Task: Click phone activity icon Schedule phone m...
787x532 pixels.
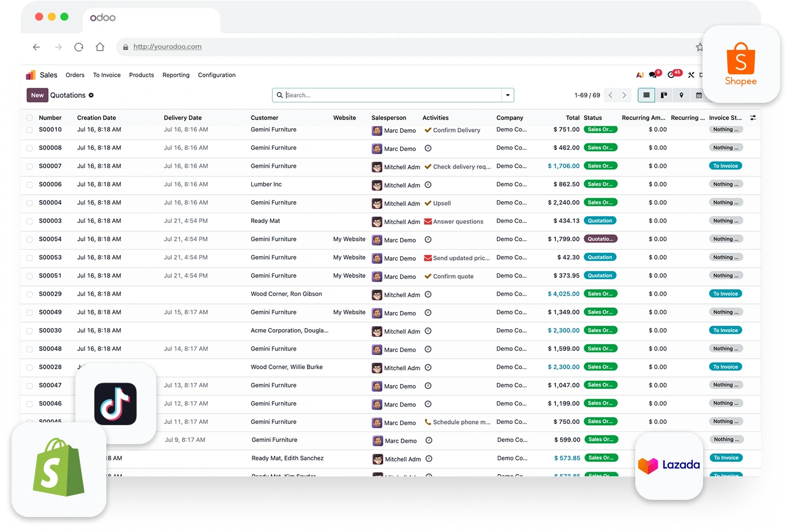Action: pyautogui.click(x=428, y=422)
